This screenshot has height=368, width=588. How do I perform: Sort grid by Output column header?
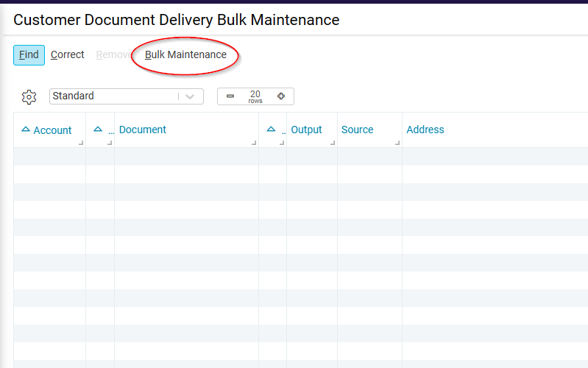click(306, 130)
